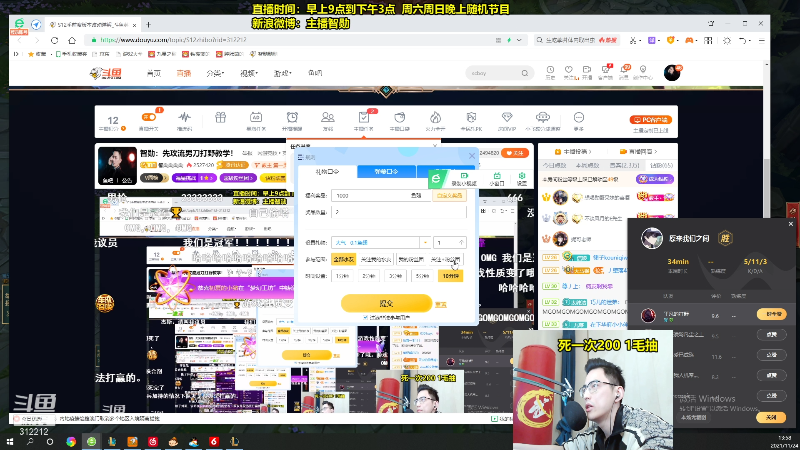Open the two-person fans tool in streamer toolbar

coord(328,118)
